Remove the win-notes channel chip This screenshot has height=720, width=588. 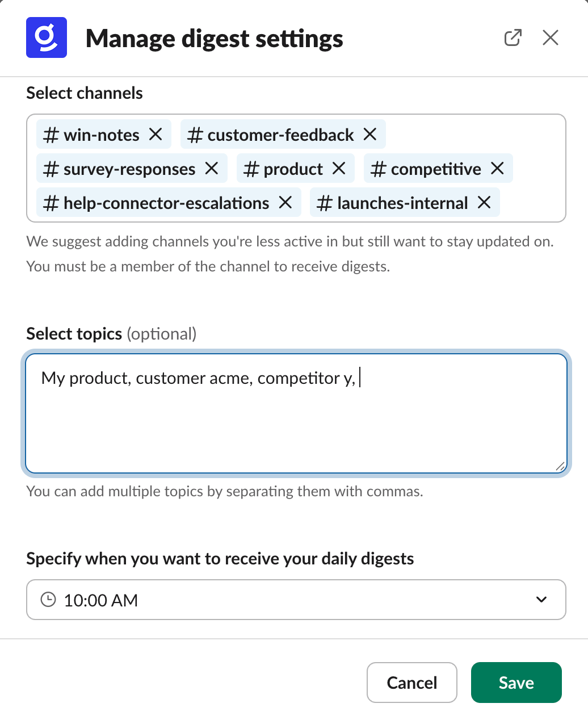point(156,135)
